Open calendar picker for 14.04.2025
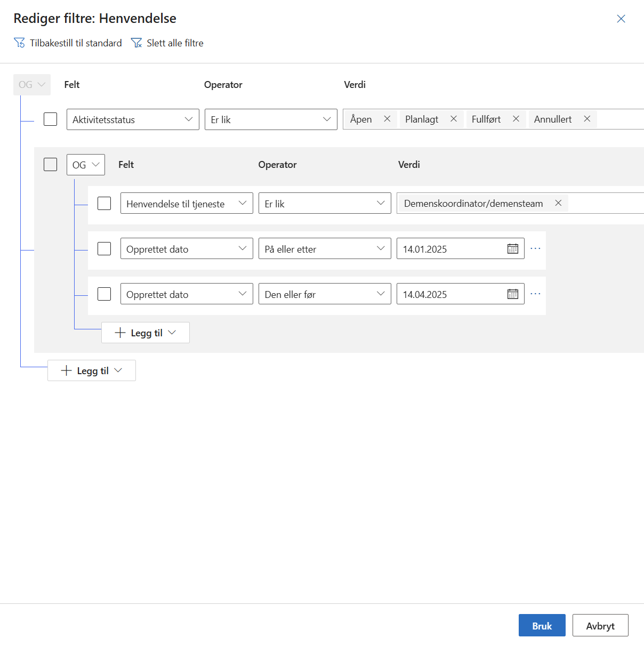The image size is (644, 646). [513, 294]
